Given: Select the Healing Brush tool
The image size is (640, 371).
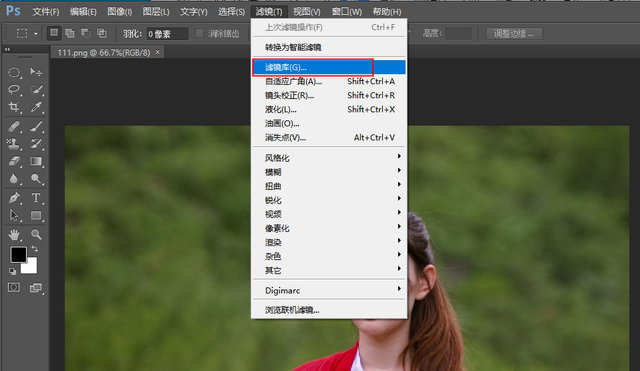Looking at the screenshot, I should [14, 127].
